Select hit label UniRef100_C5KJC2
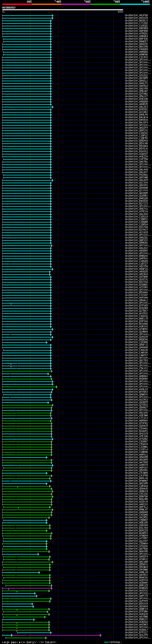Viewport: 152px width, 644px height. [x=136, y=368]
